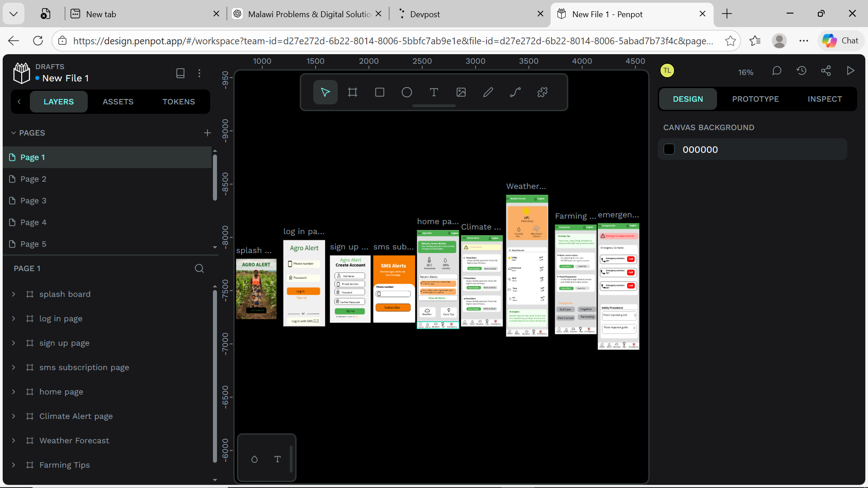Collapse the PAGES section

tap(14, 133)
